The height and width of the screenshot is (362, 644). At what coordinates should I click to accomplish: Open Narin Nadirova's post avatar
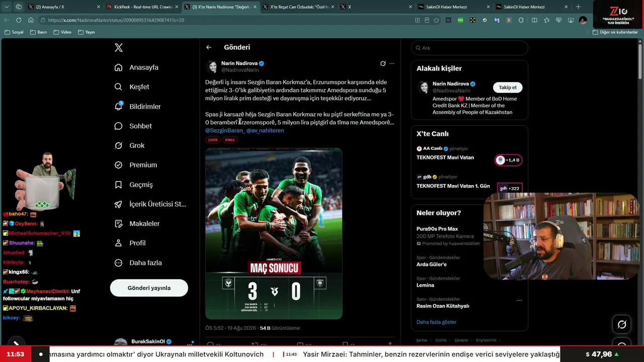(212, 66)
